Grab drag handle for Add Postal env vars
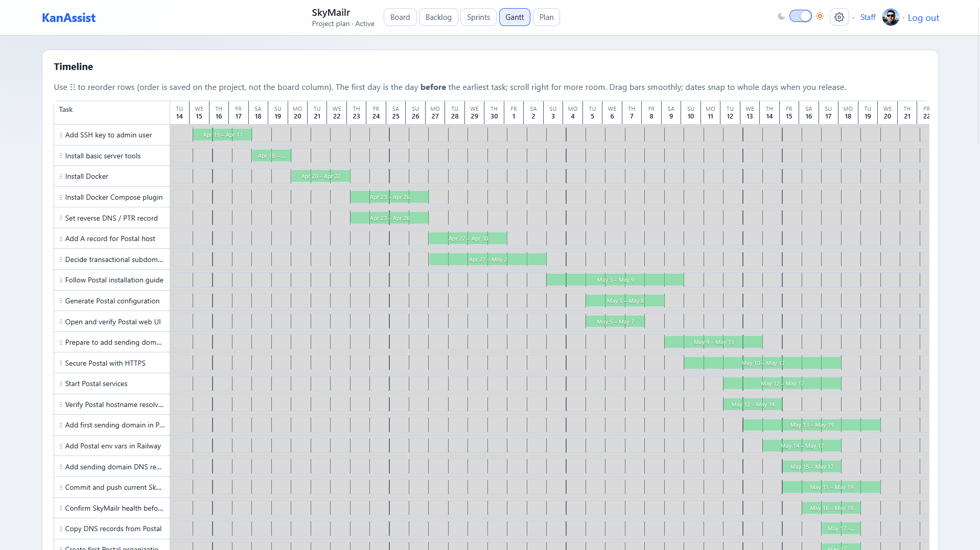This screenshot has width=980, height=550. pos(61,446)
